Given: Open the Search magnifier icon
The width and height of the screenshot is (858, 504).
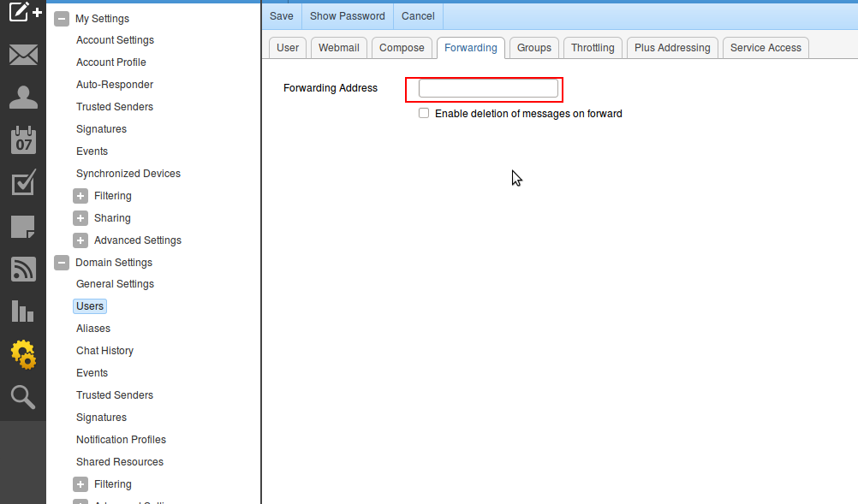Looking at the screenshot, I should [x=23, y=397].
